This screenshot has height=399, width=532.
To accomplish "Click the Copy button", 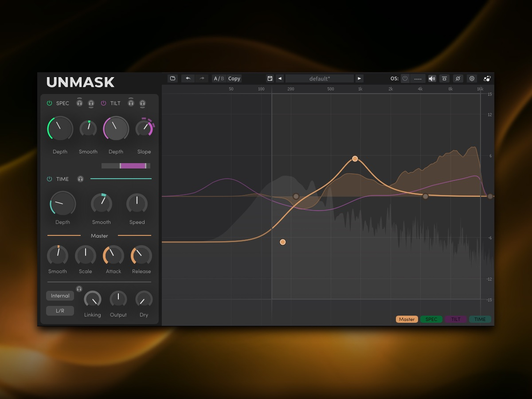I will [x=234, y=78].
